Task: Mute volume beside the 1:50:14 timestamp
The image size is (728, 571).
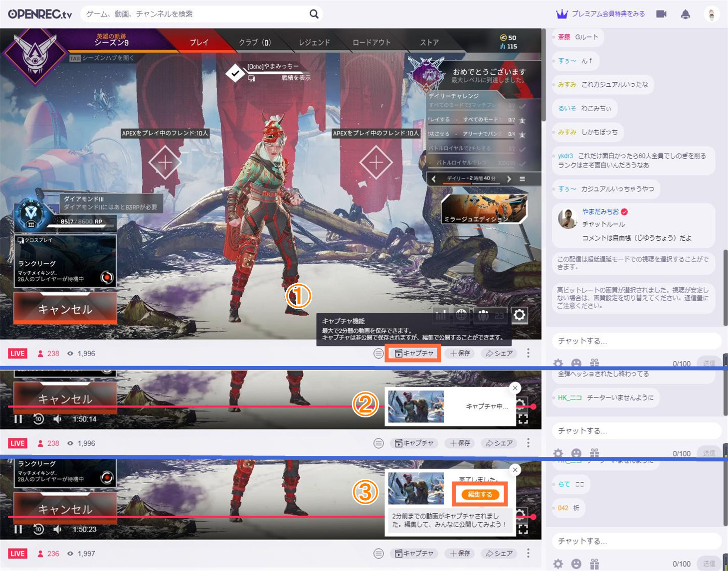Action: (x=58, y=419)
